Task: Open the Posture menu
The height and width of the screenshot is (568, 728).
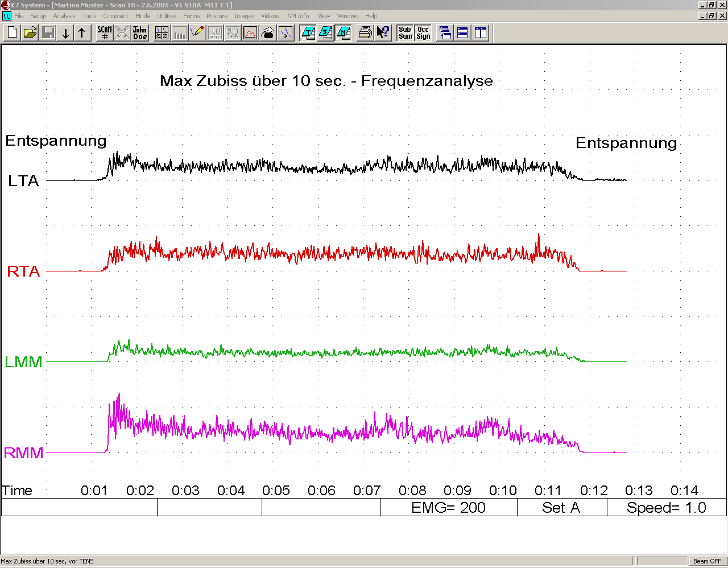Action: click(x=217, y=16)
